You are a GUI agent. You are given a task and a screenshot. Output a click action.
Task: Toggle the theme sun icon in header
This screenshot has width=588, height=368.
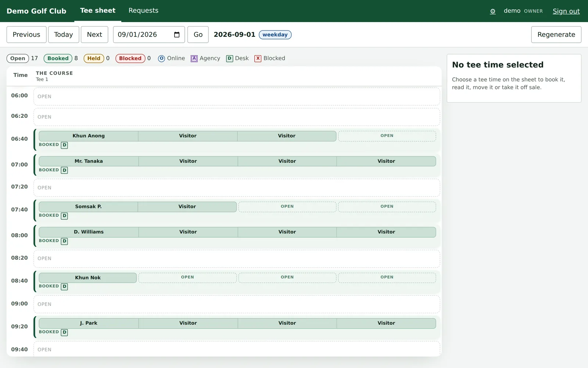(x=493, y=11)
